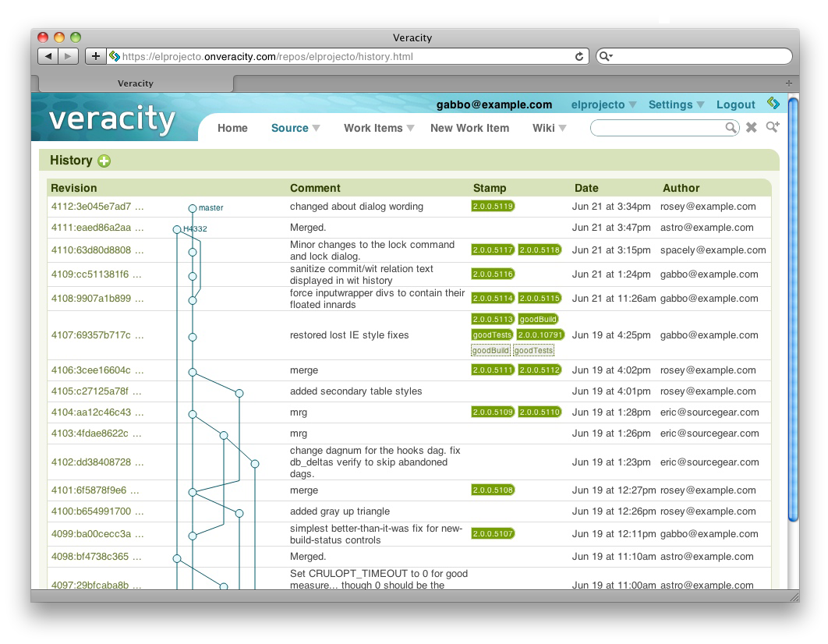This screenshot has height=644, width=828.
Task: Go to the Home menu item
Action: 232,128
